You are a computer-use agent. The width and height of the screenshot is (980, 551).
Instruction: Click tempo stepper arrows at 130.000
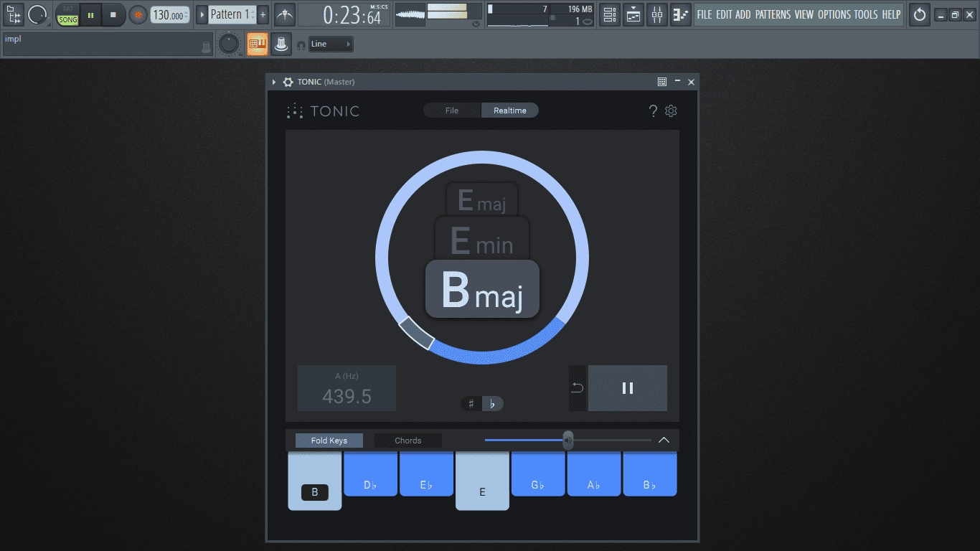pos(187,14)
